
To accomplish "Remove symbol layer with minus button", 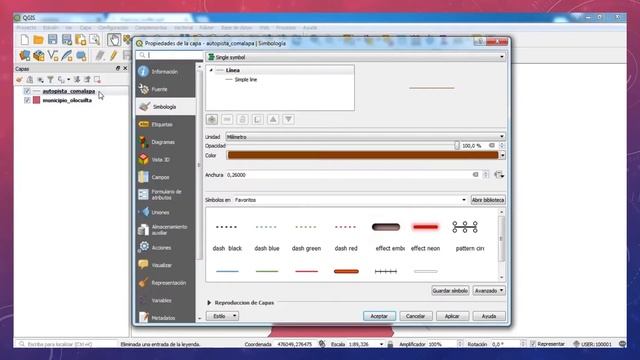I will pos(227,119).
